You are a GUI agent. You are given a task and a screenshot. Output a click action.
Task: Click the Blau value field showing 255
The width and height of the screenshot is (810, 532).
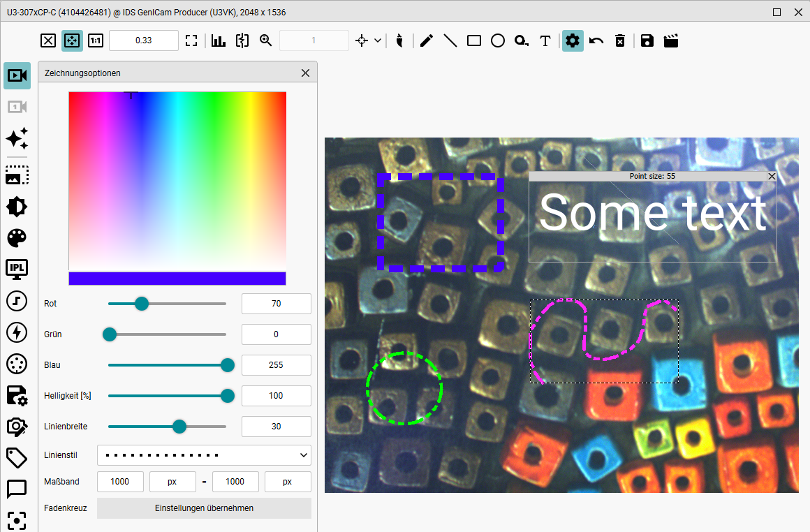tap(277, 365)
